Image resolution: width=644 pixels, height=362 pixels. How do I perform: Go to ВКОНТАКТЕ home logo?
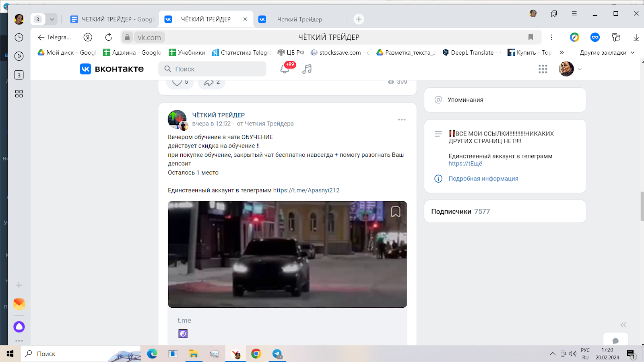point(111,69)
